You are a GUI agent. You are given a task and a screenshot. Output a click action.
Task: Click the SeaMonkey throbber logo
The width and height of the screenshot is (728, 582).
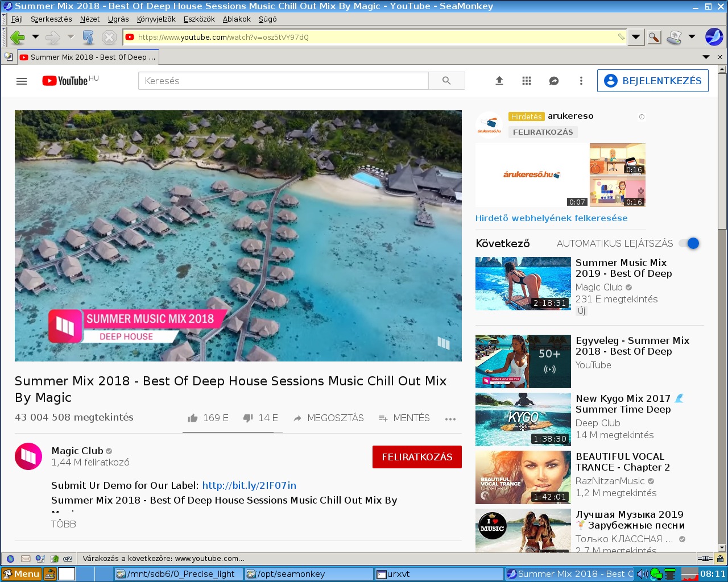714,37
